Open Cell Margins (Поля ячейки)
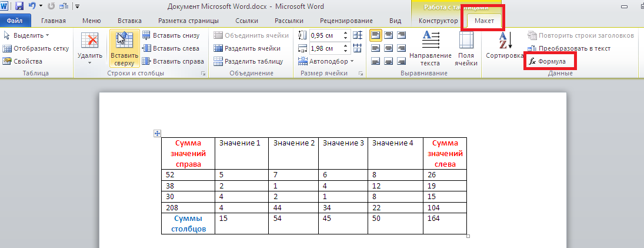Viewport: 644px width, 248px height. 466,47
